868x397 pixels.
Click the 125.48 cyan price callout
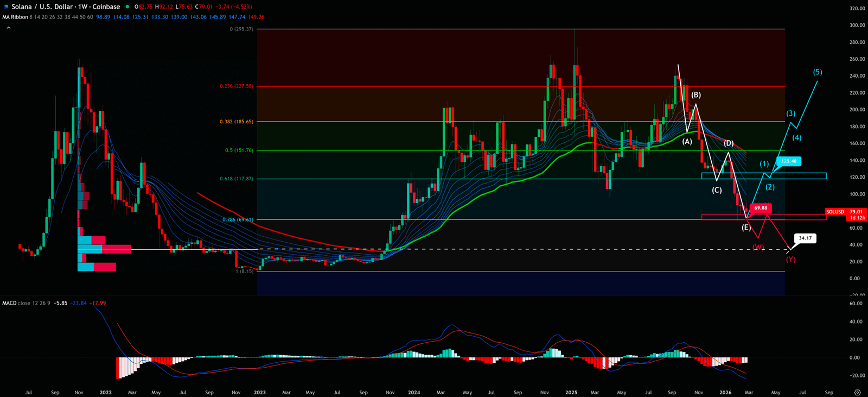click(x=789, y=161)
